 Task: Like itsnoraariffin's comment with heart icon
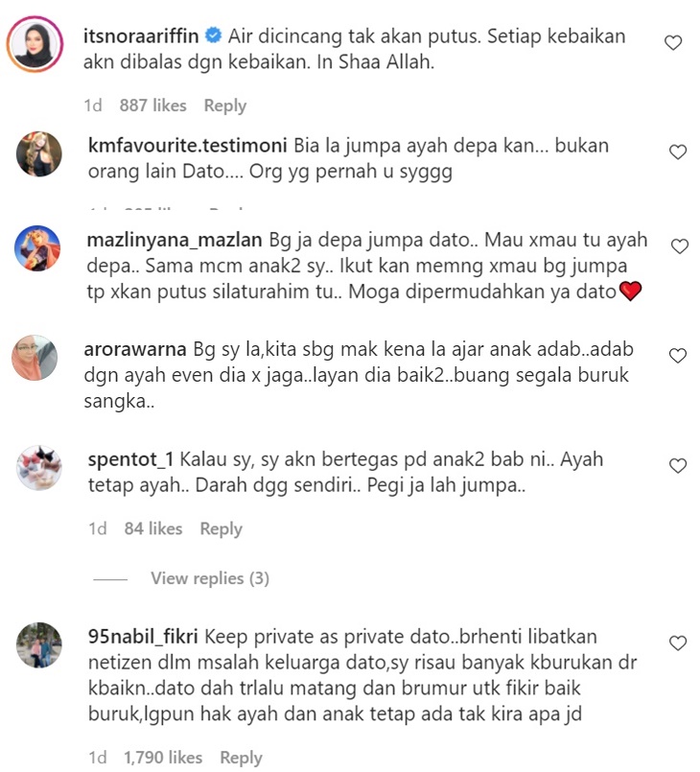[x=673, y=43]
